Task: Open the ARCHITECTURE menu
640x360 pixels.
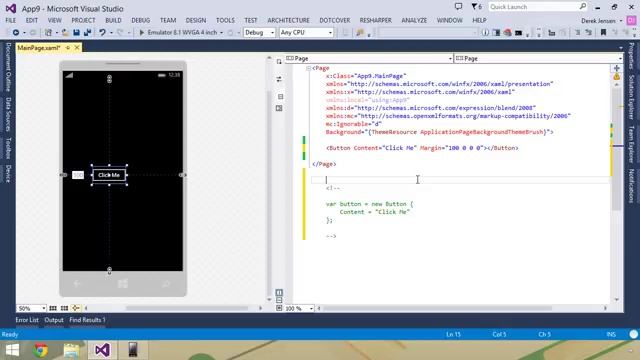Action: coord(288,20)
